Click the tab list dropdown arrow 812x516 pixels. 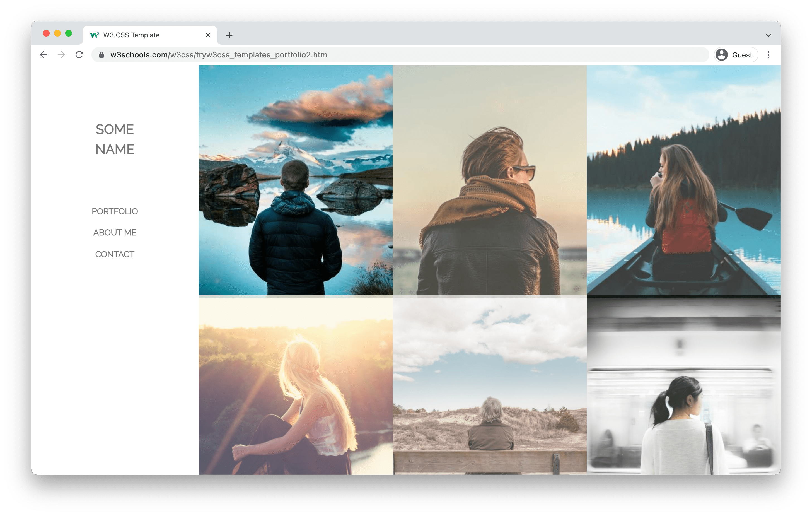[x=768, y=34]
